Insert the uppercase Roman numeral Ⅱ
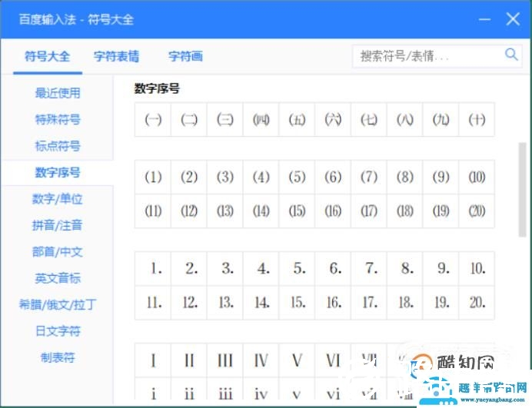The image size is (532, 408). tap(189, 360)
